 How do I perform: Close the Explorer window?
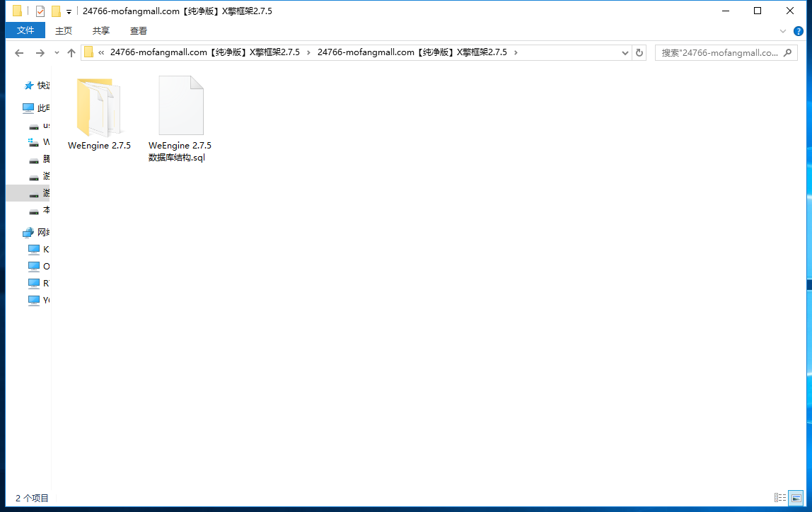click(790, 11)
